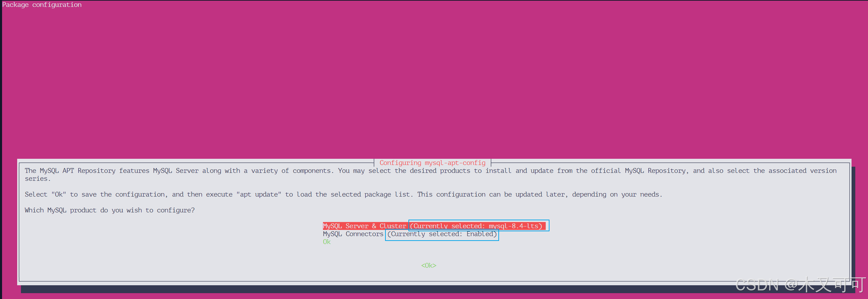Click 'Which MySQL product do you wish to configure?' text
The width and height of the screenshot is (868, 299).
(109, 210)
